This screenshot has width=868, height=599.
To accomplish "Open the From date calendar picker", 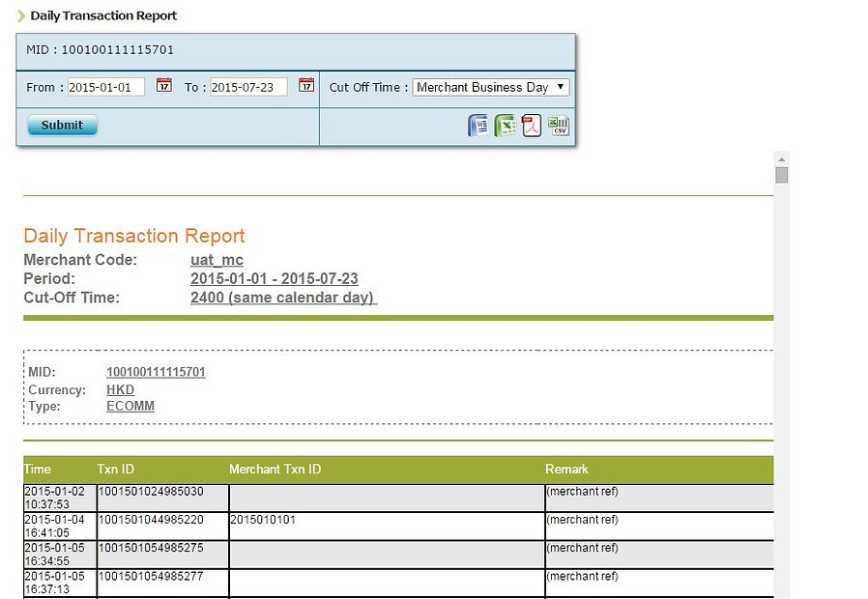I will [x=164, y=85].
